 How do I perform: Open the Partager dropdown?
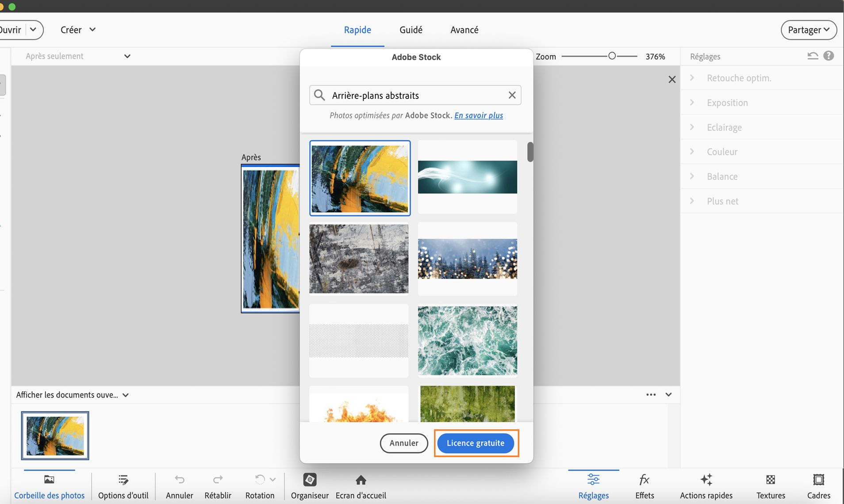[x=809, y=30]
